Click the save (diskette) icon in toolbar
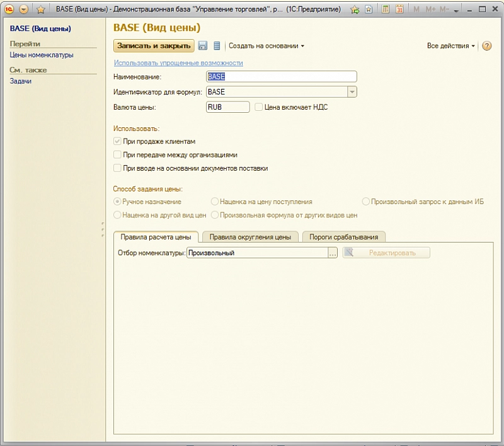504x446 pixels. 203,46
